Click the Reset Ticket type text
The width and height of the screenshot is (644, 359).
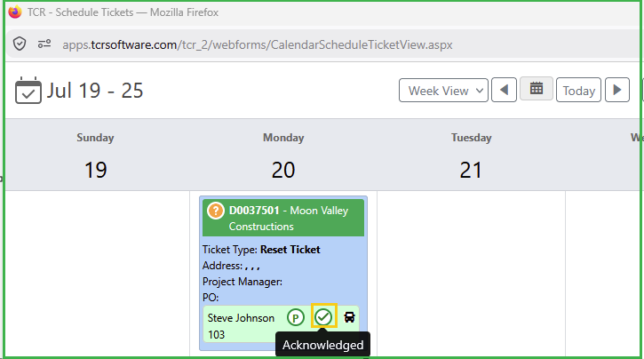(x=290, y=250)
